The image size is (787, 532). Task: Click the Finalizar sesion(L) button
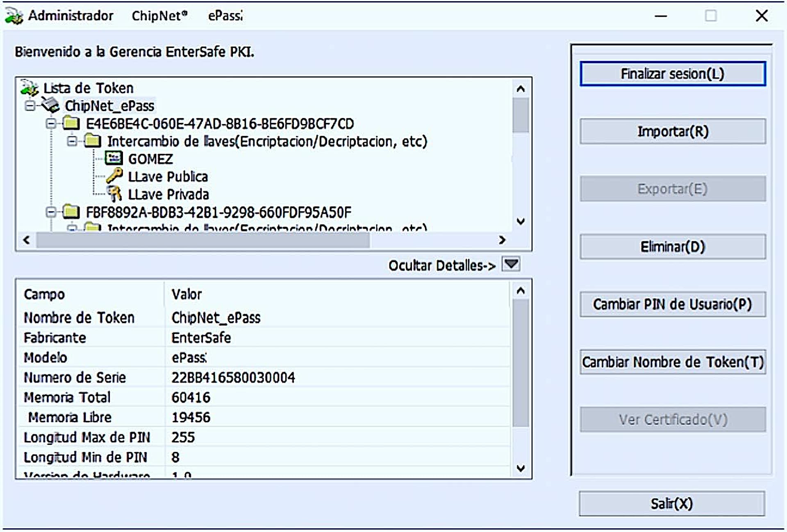tap(673, 74)
